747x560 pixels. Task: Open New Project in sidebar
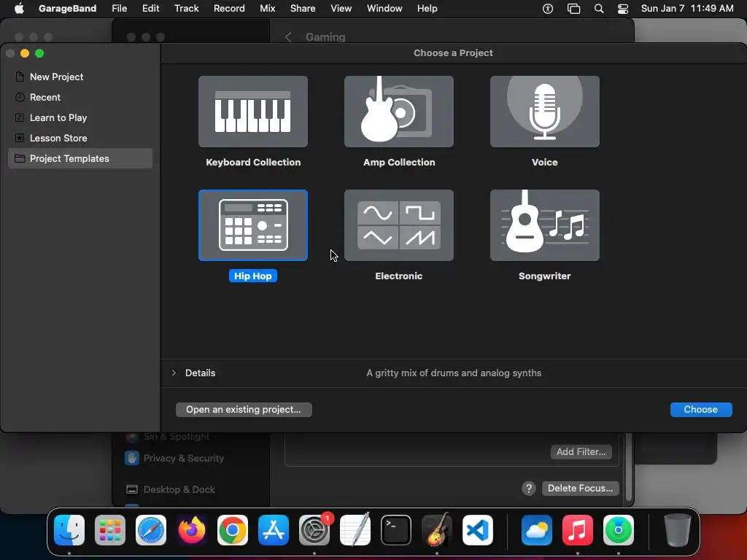pos(80,77)
